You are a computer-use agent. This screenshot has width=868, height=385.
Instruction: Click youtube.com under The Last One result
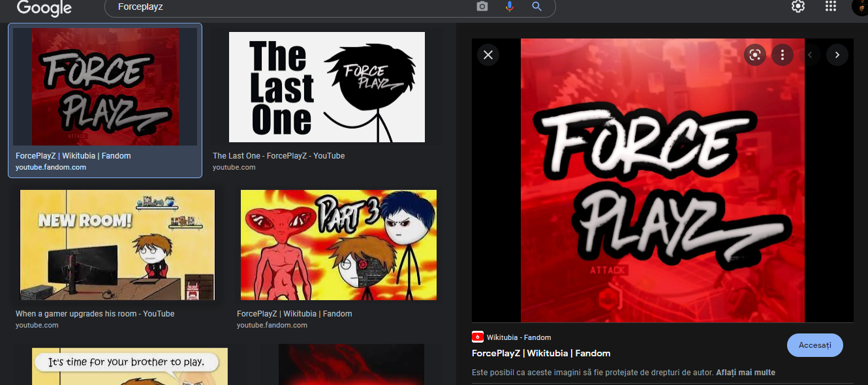pos(234,167)
